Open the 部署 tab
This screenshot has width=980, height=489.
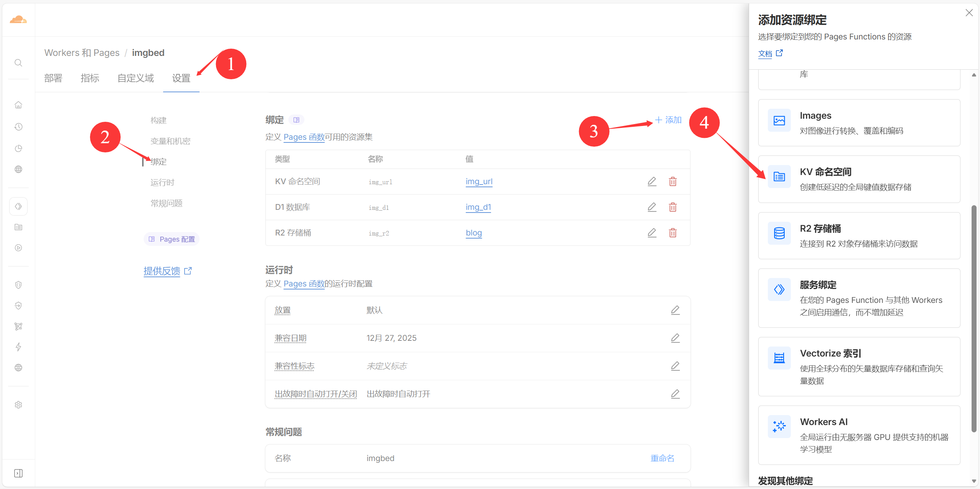tap(53, 78)
